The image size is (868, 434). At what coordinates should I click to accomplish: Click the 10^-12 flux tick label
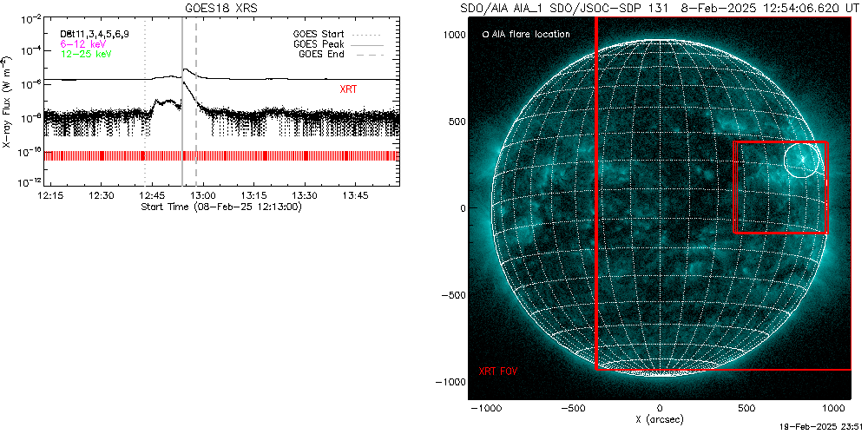tap(29, 182)
